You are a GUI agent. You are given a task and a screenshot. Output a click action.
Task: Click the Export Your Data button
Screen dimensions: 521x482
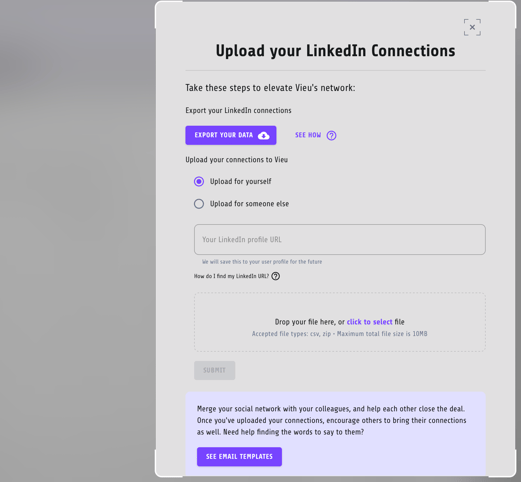[x=231, y=135]
